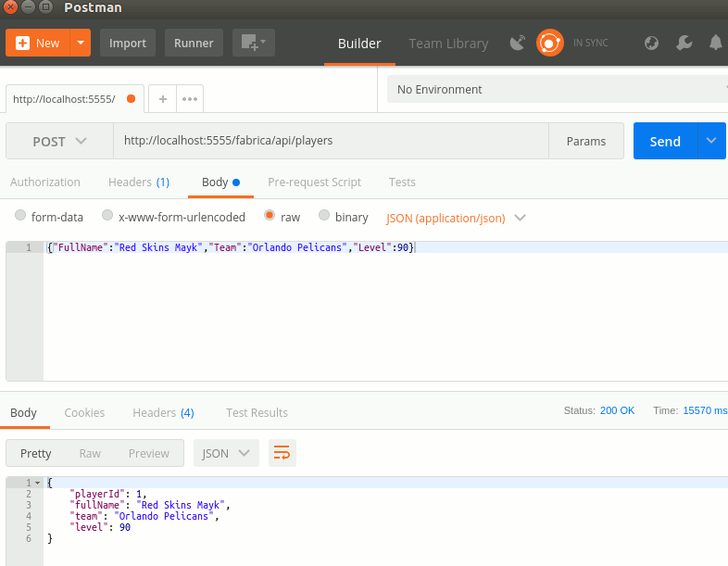The width and height of the screenshot is (728, 566).
Task: Toggle the response word wrap icon
Action: pyautogui.click(x=282, y=453)
